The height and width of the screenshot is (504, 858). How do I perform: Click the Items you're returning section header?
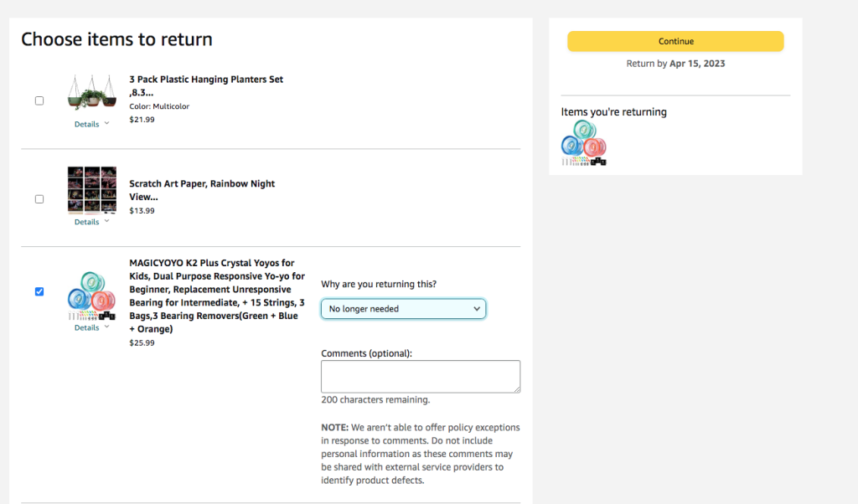coord(614,111)
